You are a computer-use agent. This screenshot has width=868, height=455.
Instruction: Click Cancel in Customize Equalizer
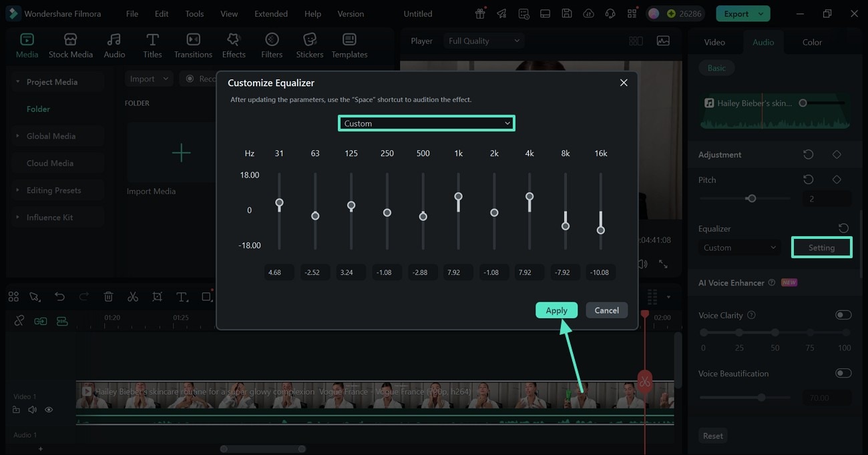point(606,310)
